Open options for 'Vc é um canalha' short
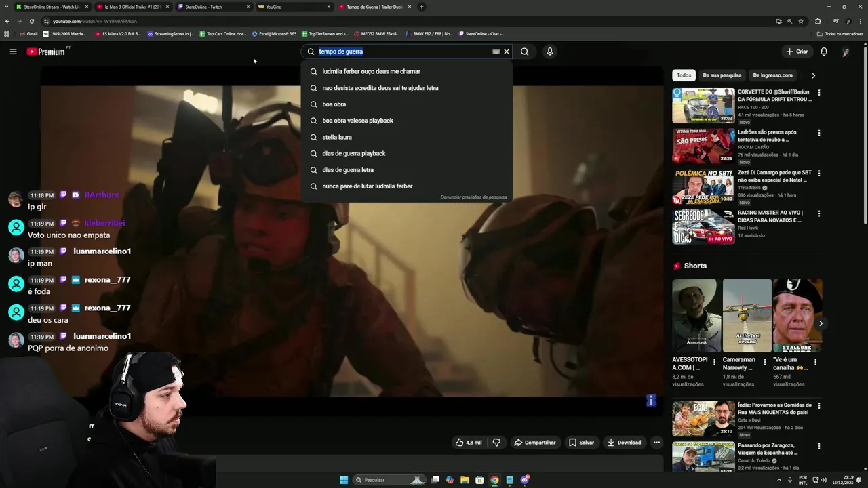868x488 pixels. [x=815, y=362]
